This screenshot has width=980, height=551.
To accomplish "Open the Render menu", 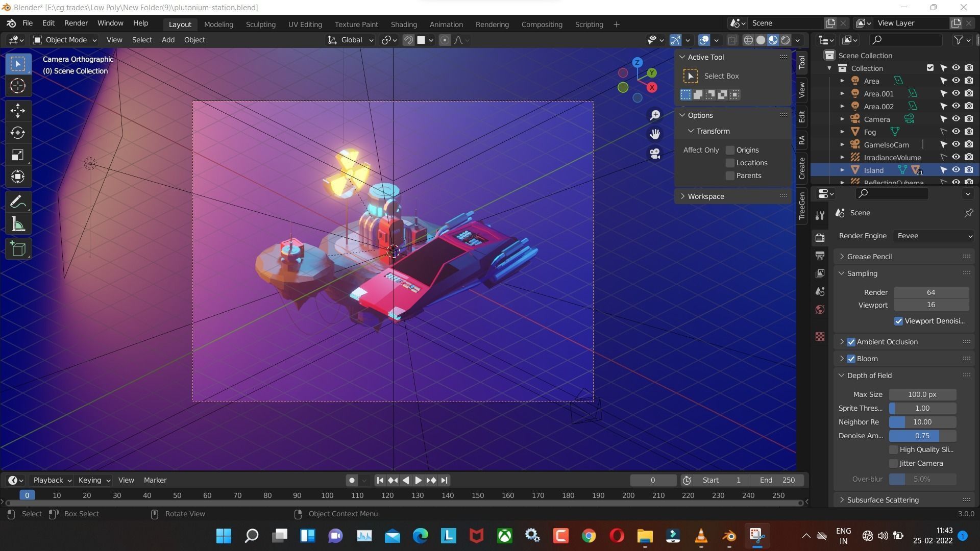I will [76, 23].
